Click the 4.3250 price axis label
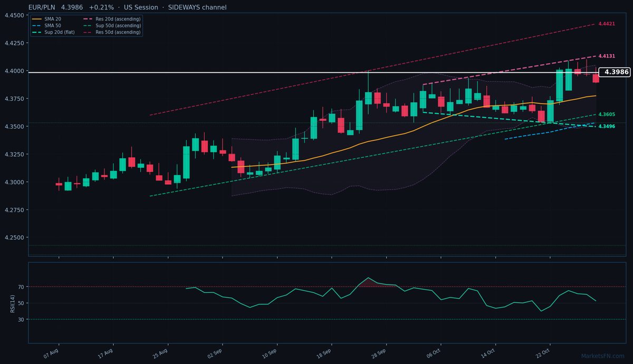The height and width of the screenshot is (364, 633). pyautogui.click(x=14, y=155)
